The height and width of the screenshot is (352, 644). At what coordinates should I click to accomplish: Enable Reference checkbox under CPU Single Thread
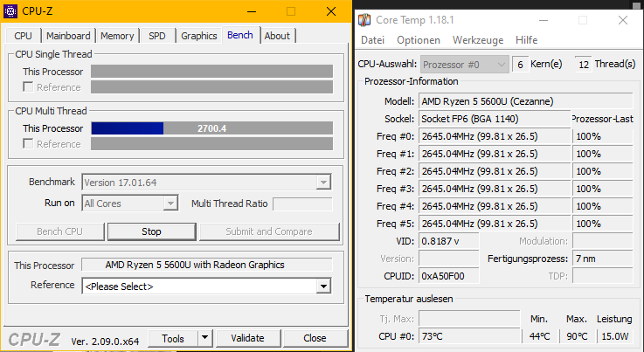28,87
